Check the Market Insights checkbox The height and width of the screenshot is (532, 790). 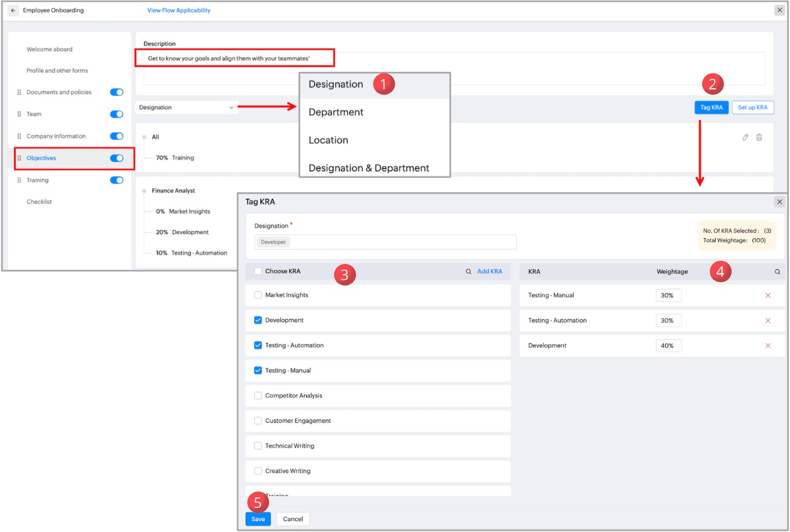tap(258, 295)
